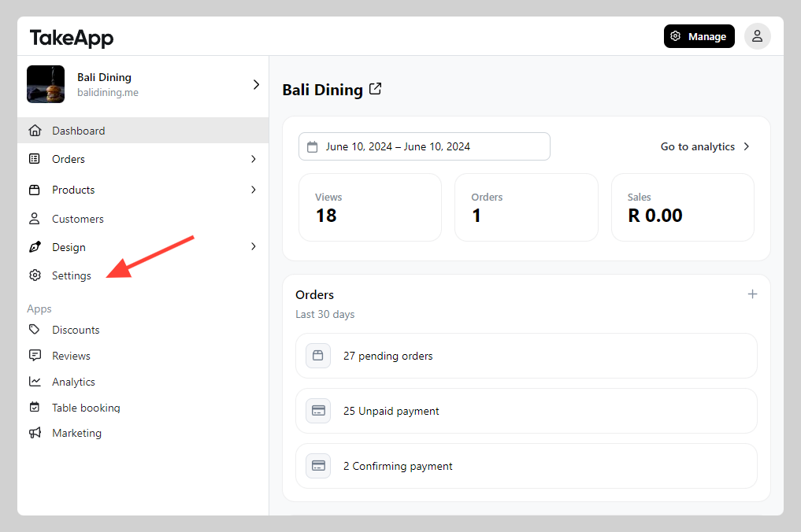Image resolution: width=801 pixels, height=532 pixels.
Task: Click the Orders list icon in sidebar
Action: (x=34, y=159)
